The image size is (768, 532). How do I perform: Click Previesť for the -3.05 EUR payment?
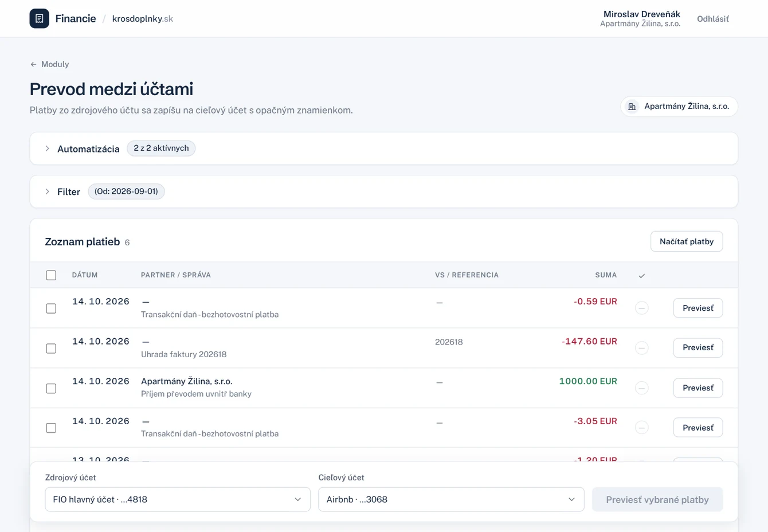698,428
